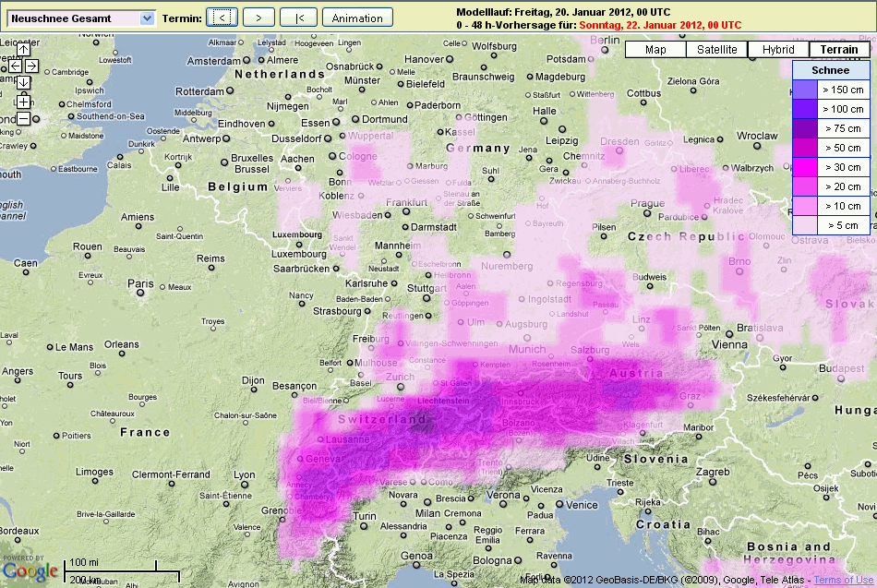The image size is (877, 588).
Task: Click the map scale bar
Action: pyautogui.click(x=122, y=571)
